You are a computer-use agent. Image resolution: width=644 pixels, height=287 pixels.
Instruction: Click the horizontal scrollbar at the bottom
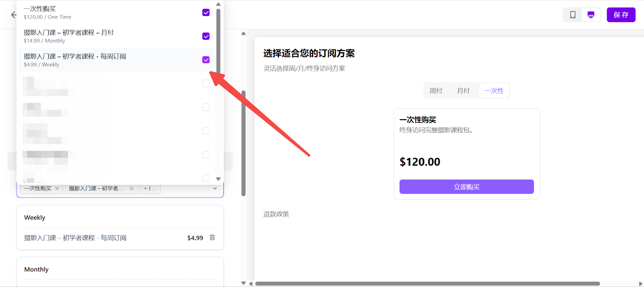pos(427,283)
